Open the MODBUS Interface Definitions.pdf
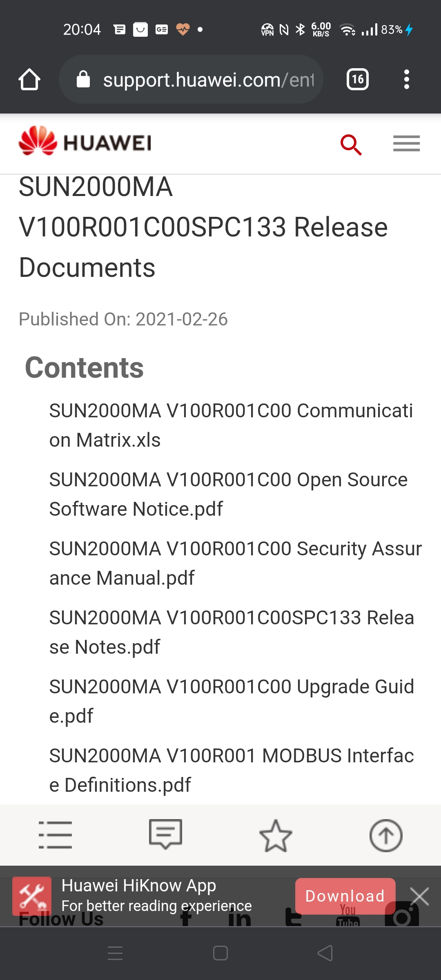The height and width of the screenshot is (980, 441). pyautogui.click(x=232, y=770)
